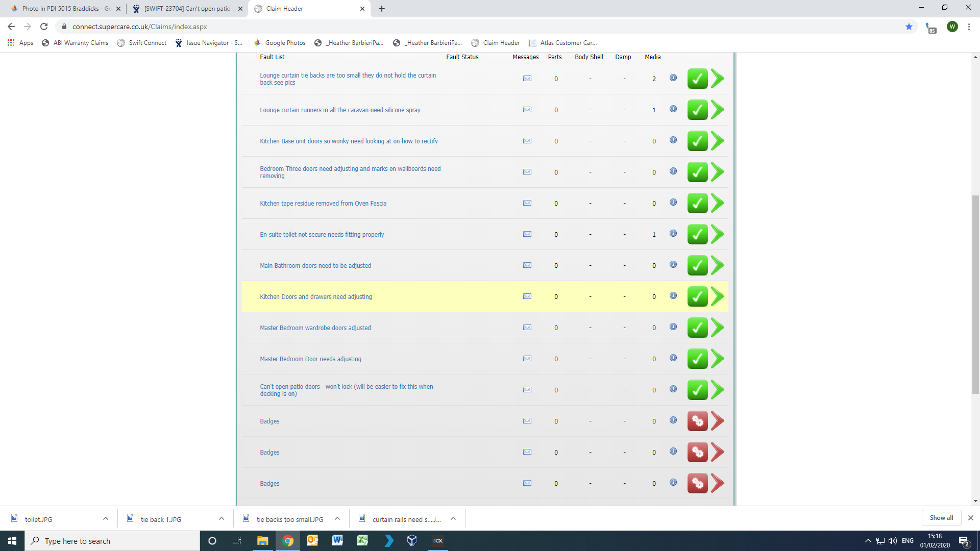The image size is (980, 551).
Task: Click the page vertical scrollbar thumb
Action: coord(975,294)
